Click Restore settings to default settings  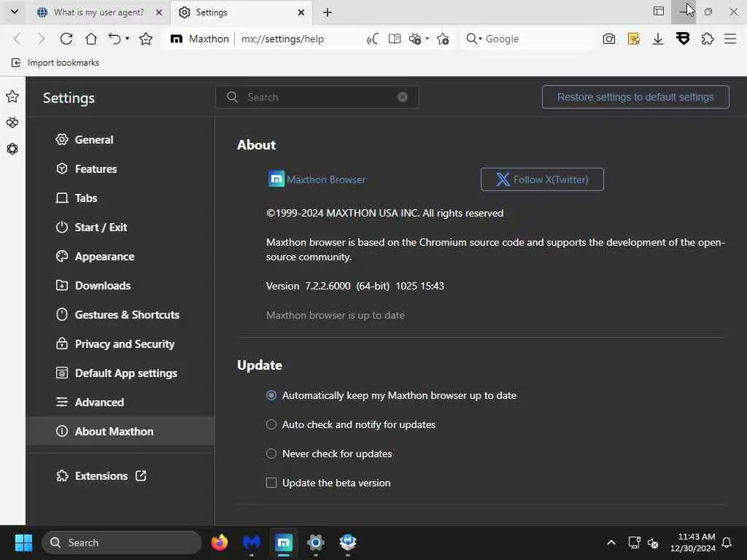coord(635,97)
